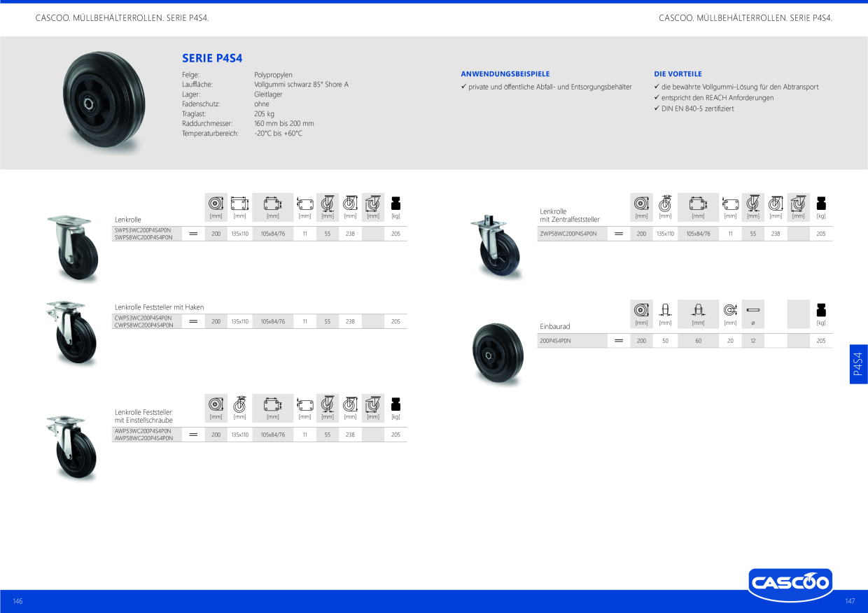This screenshot has height=613, width=868.
Task: Click the DIE VORTEILE heading
Action: point(678,73)
